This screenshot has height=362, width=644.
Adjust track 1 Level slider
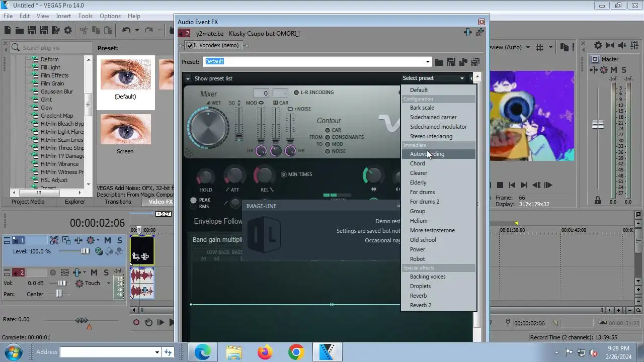pos(85,251)
